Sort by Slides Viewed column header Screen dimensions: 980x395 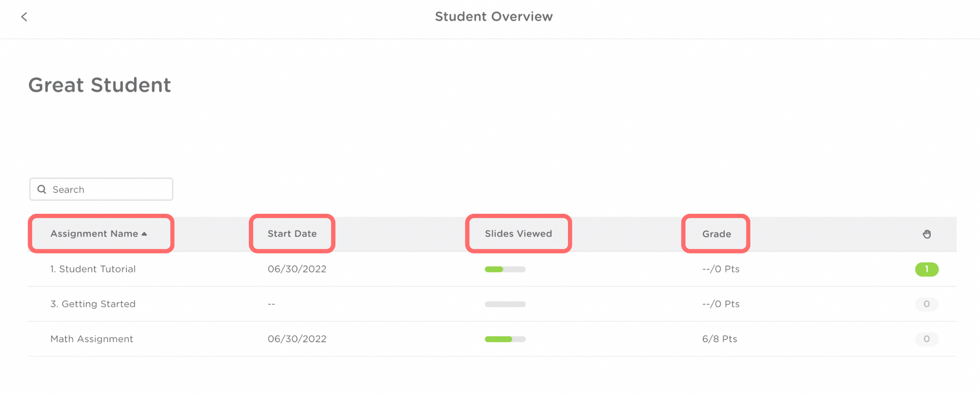pos(518,234)
